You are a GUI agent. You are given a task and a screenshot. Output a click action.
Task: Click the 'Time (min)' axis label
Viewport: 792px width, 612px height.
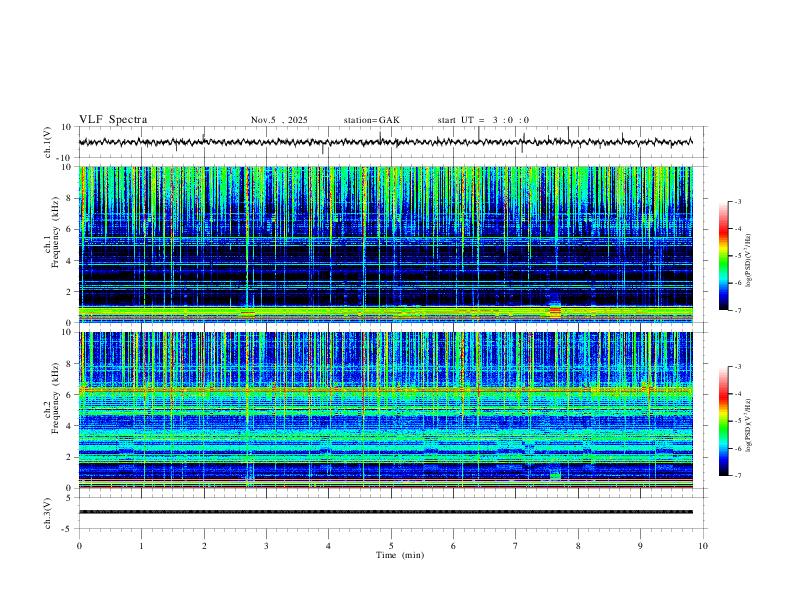(x=400, y=555)
